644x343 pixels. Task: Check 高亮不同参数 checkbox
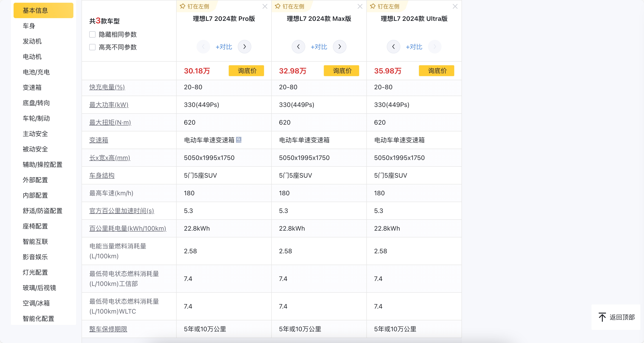click(x=92, y=47)
